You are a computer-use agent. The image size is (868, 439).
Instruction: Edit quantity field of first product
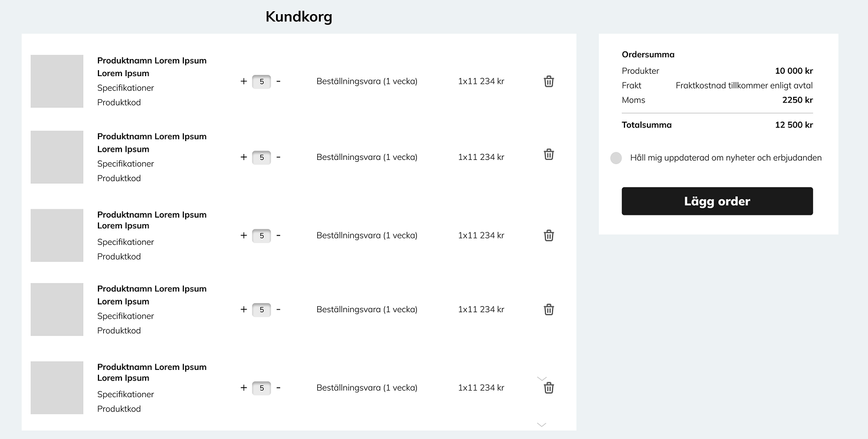(x=262, y=81)
